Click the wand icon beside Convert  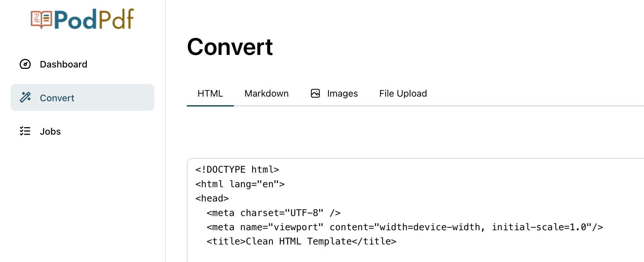click(25, 98)
